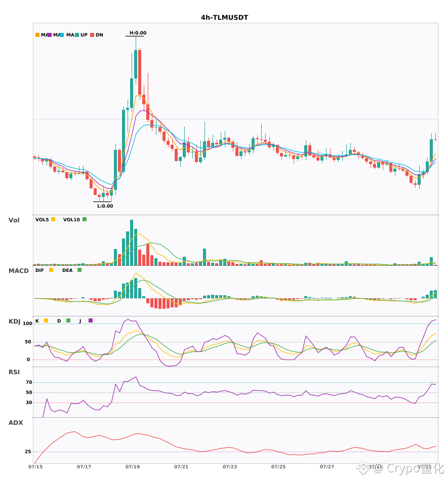Click the orange MA legend swatch
448x481 pixels.
pyautogui.click(x=37, y=35)
